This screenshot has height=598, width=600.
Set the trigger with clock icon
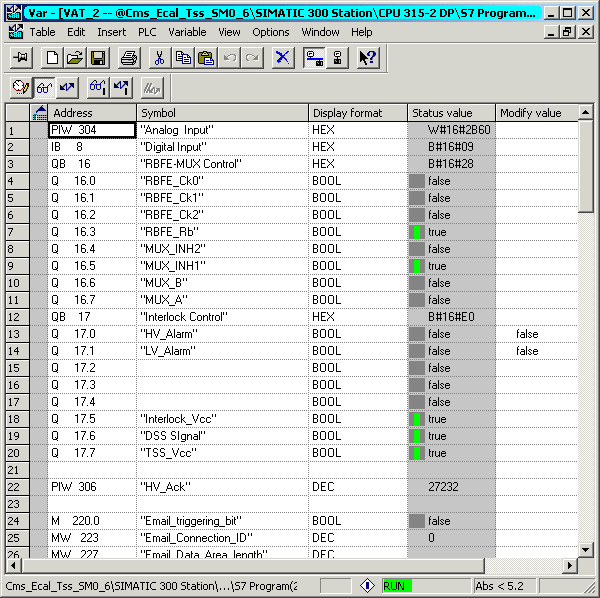click(21, 88)
